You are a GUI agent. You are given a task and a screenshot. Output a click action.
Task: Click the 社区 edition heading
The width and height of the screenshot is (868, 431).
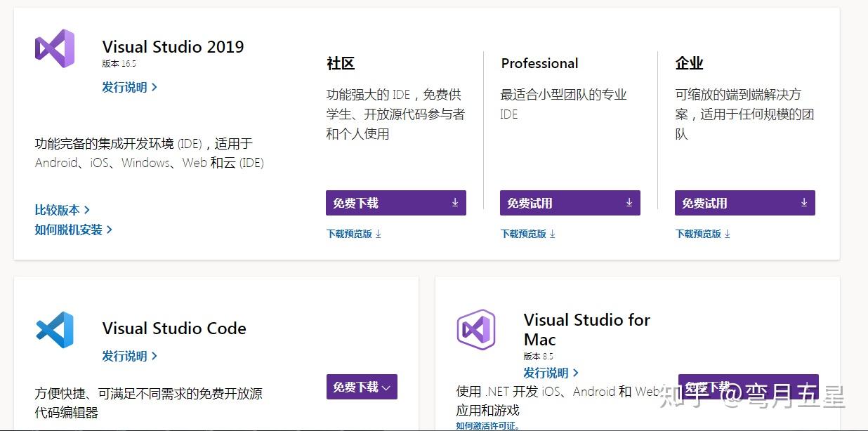(x=341, y=63)
